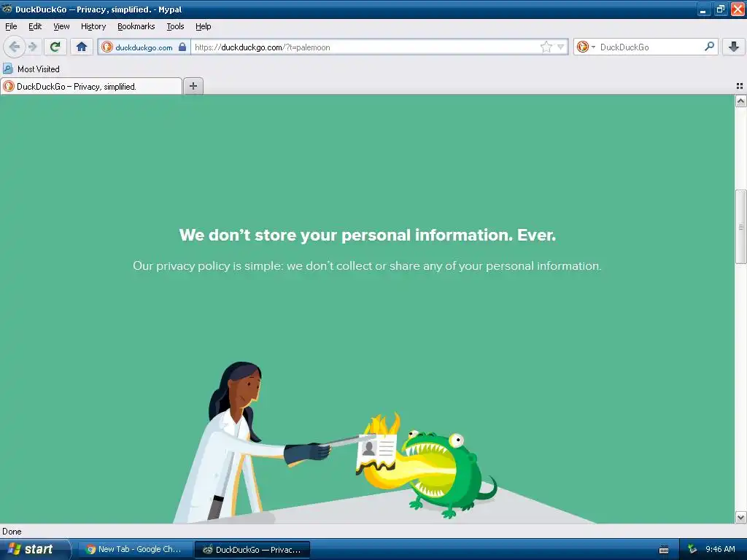
Task: Open the URL history dropdown arrow
Action: pos(561,47)
